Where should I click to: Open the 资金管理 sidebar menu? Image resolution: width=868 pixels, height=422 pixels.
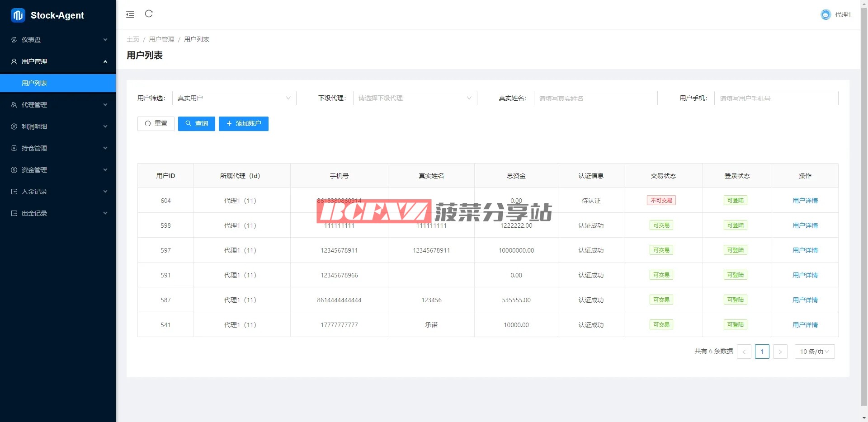[58, 170]
